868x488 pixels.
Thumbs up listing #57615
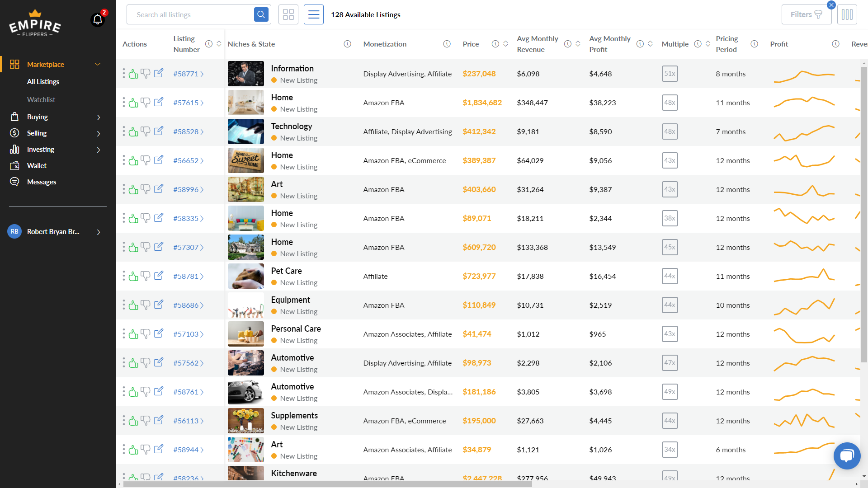click(x=133, y=103)
